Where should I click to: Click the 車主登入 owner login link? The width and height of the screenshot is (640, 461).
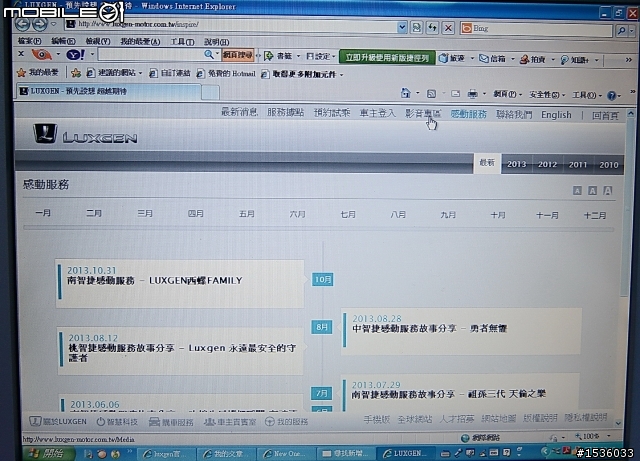pos(378,113)
